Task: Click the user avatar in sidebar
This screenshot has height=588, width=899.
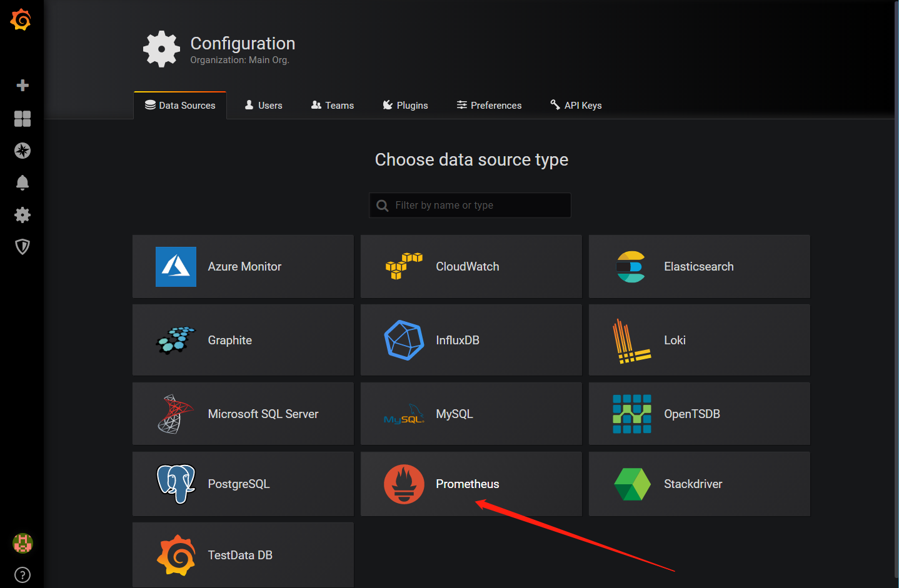Action: pyautogui.click(x=23, y=543)
